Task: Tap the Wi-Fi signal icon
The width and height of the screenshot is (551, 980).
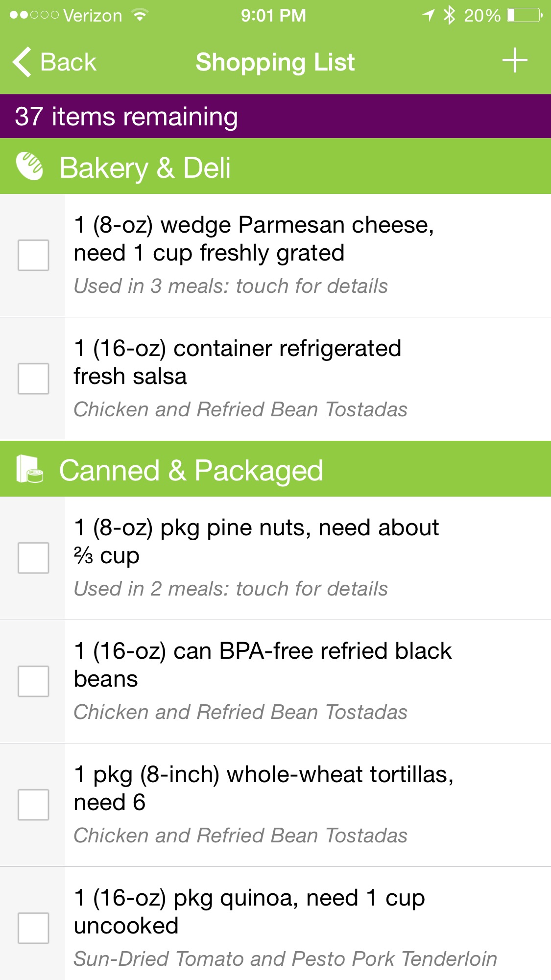Action: click(x=140, y=15)
